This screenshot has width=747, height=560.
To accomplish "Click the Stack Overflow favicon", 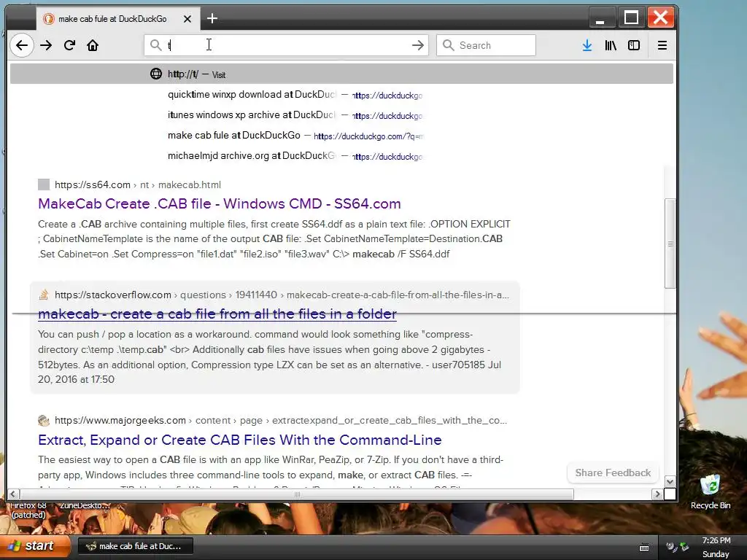I will [x=43, y=295].
